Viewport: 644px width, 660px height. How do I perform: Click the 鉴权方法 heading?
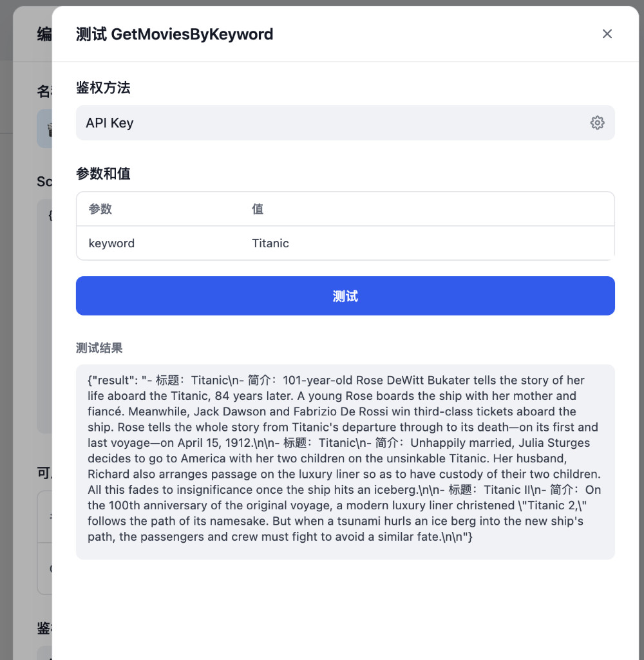click(103, 88)
